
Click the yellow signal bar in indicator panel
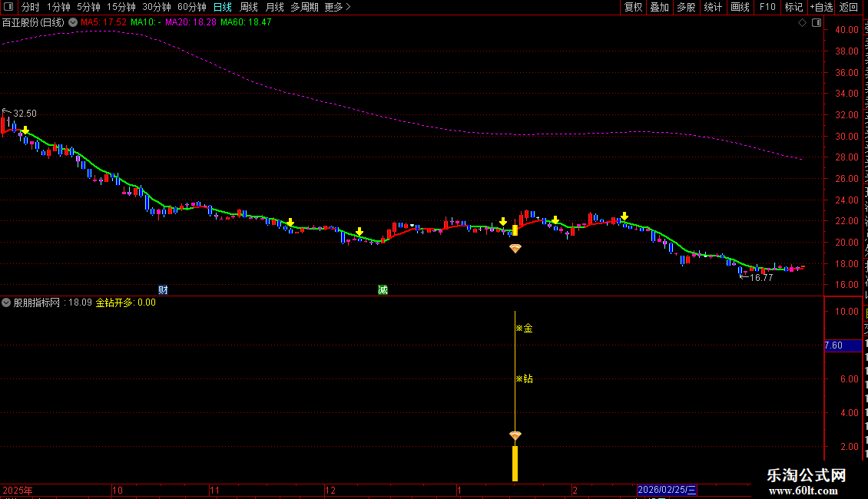click(x=515, y=464)
